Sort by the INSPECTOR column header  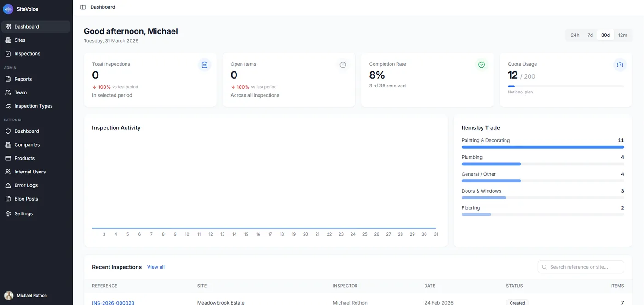click(345, 286)
